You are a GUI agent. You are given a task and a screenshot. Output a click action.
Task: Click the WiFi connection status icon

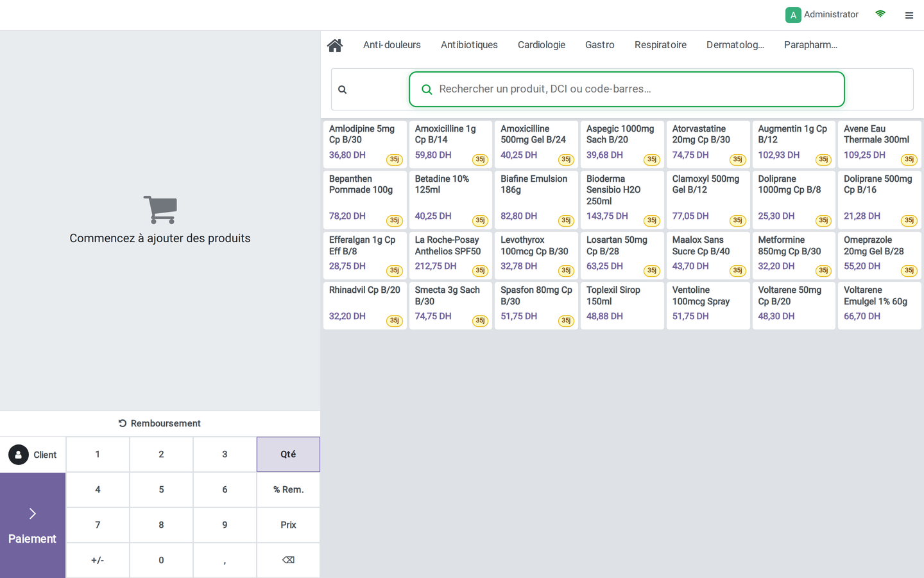(x=880, y=14)
